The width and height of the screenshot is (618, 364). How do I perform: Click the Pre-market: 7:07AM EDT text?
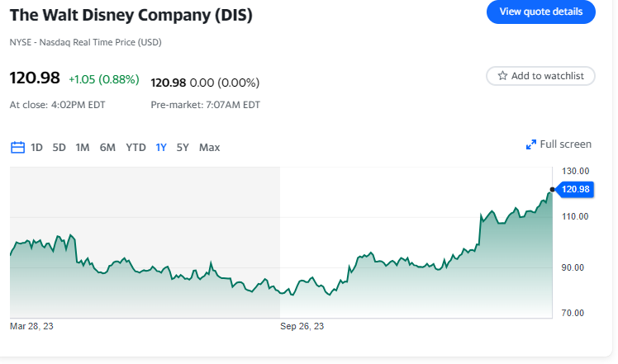pyautogui.click(x=206, y=105)
